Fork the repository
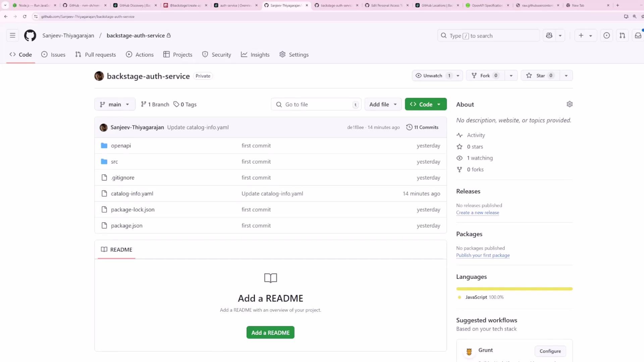This screenshot has width=644, height=362. (485, 76)
